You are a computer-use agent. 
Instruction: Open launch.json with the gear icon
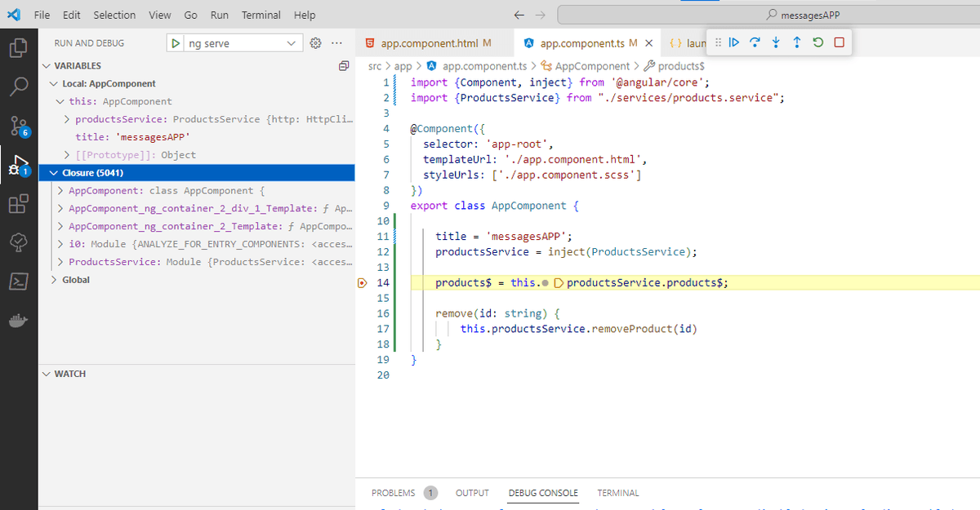(317, 43)
